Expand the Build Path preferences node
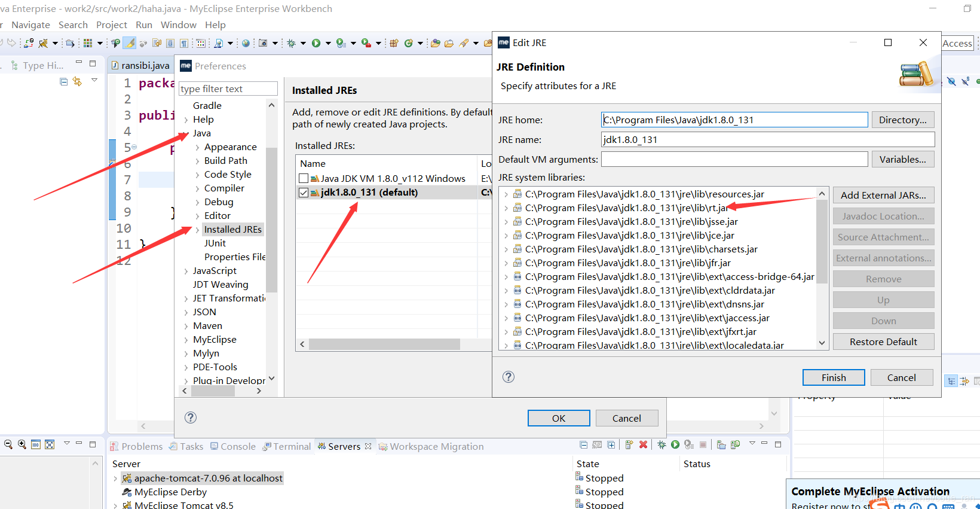 pyautogui.click(x=198, y=161)
